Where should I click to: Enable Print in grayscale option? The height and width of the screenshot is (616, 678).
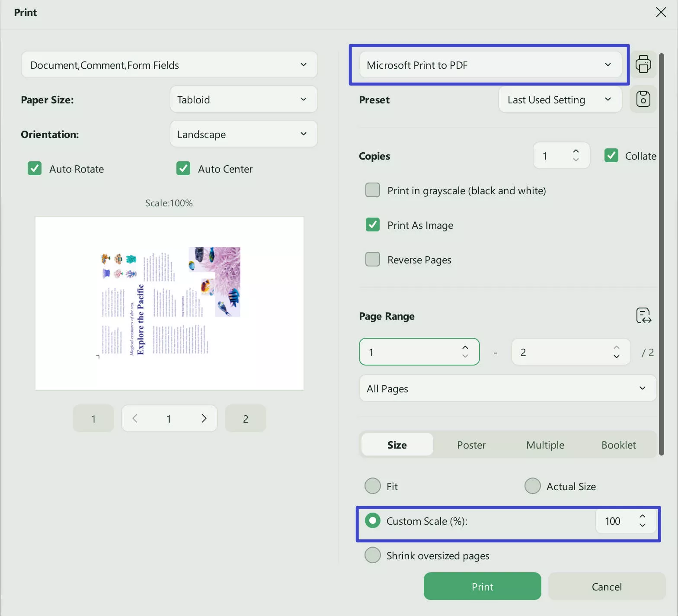coord(373,190)
